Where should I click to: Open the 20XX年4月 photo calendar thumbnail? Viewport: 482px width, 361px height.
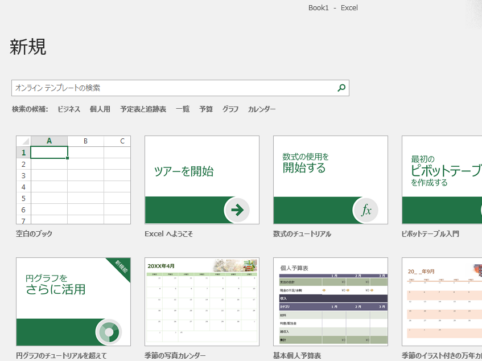pos(202,302)
